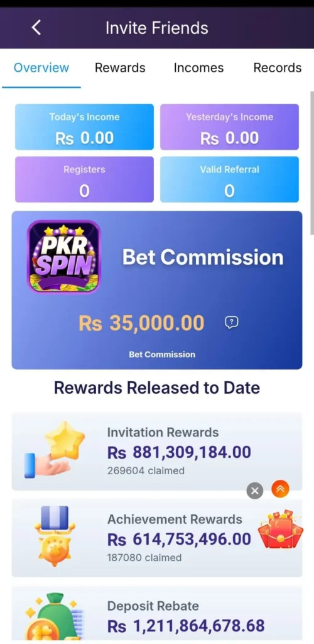Image resolution: width=314 pixels, height=644 pixels.
Task: Tap the Yesterday's Income card
Action: tap(230, 127)
